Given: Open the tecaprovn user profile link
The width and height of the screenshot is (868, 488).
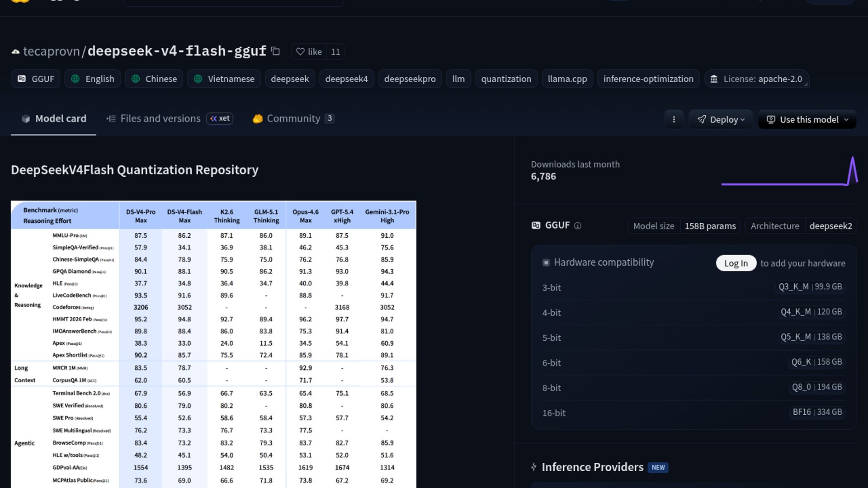Looking at the screenshot, I should (51, 52).
